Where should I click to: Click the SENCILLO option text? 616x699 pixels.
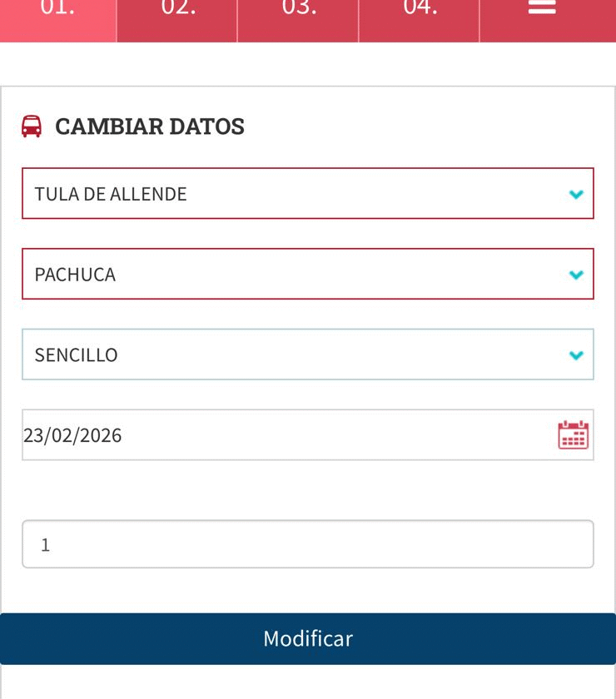77,355
